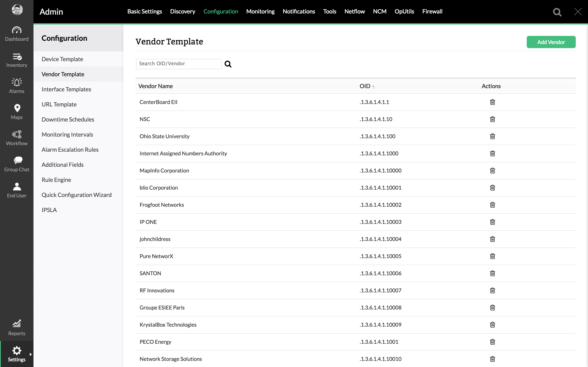Click the search magnifier next to the OID field
This screenshot has width=588, height=367.
(228, 64)
